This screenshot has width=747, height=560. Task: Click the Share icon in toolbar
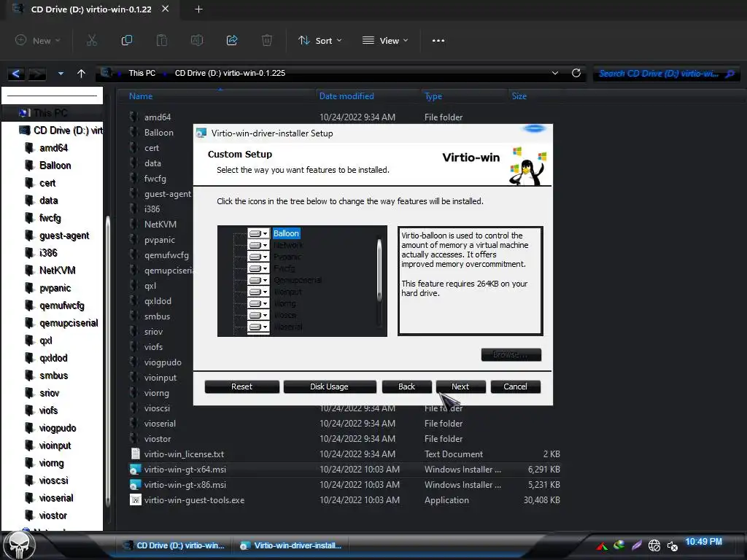232,41
